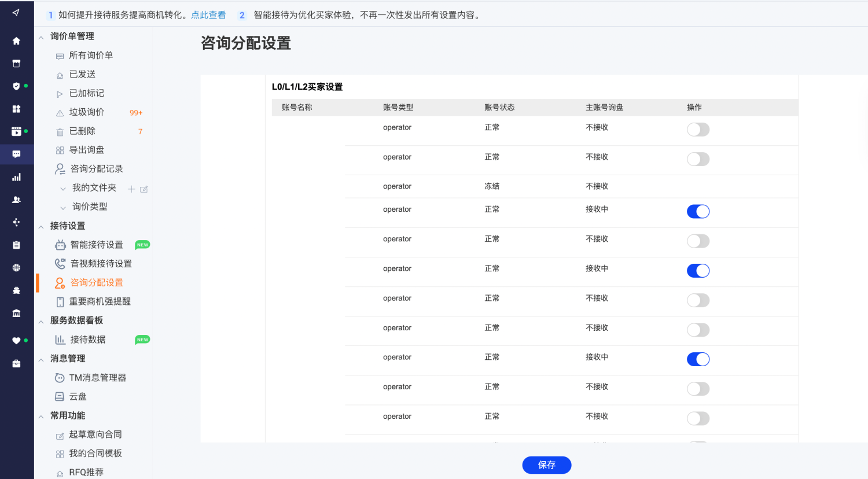Collapse the 常用功能 section chevron
The image size is (868, 479).
pyautogui.click(x=41, y=417)
